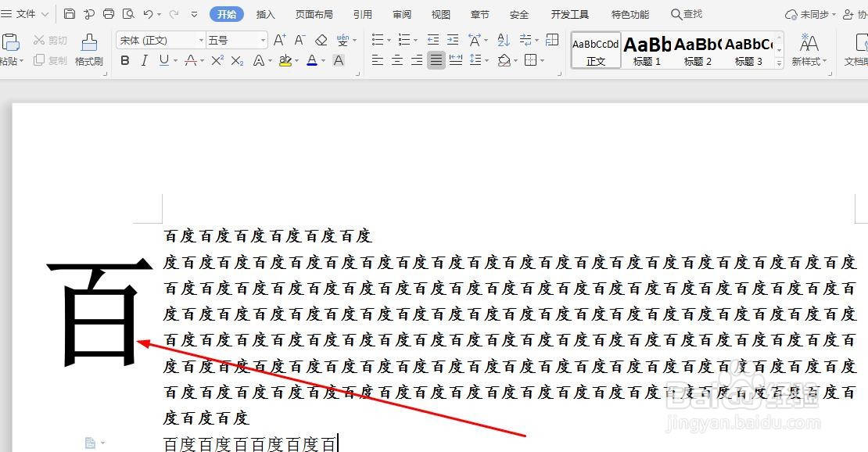Switch to the 插入 tab

pos(266,14)
